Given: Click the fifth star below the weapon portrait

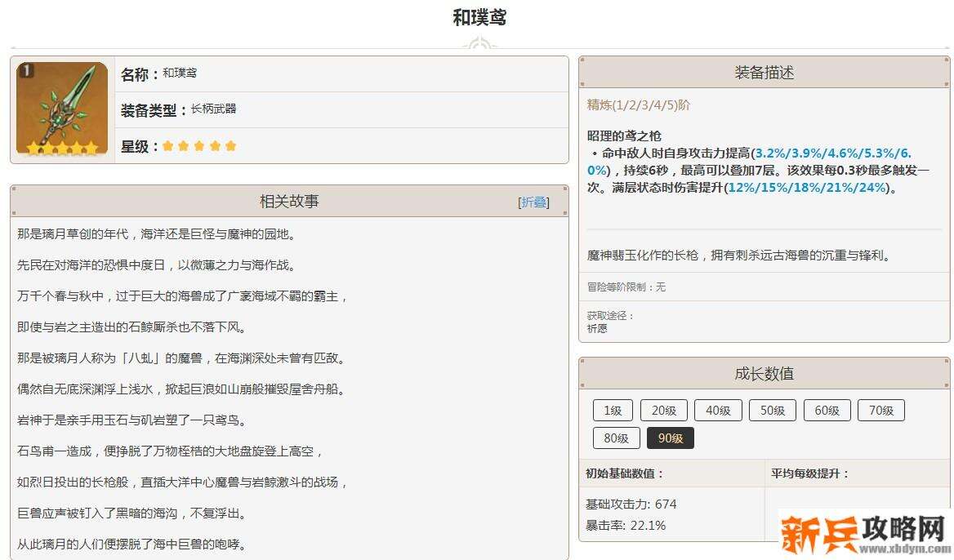Looking at the screenshot, I should [91, 148].
